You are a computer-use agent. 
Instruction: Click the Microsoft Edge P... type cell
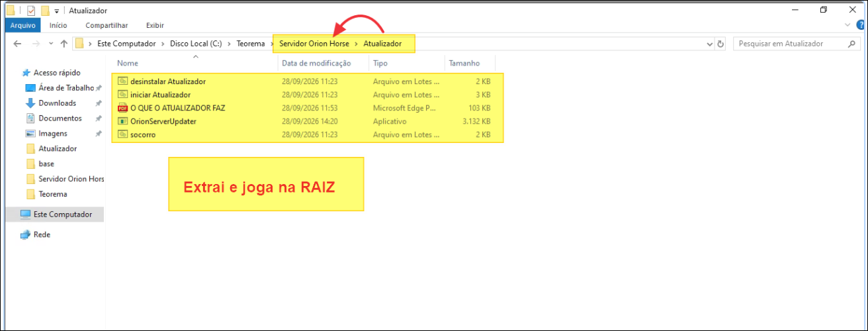pos(406,108)
